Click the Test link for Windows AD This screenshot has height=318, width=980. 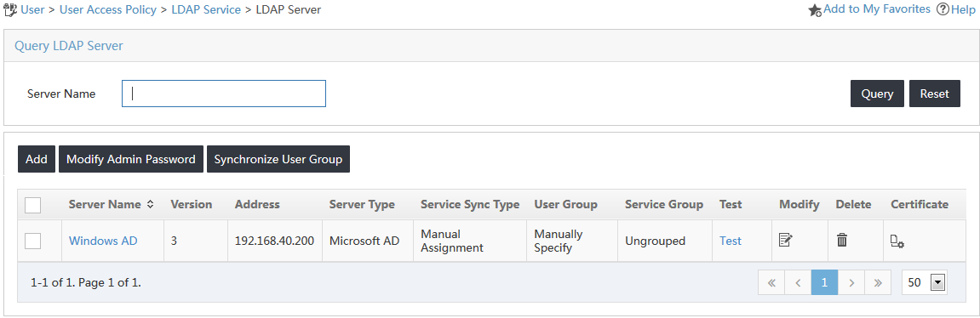pos(730,241)
